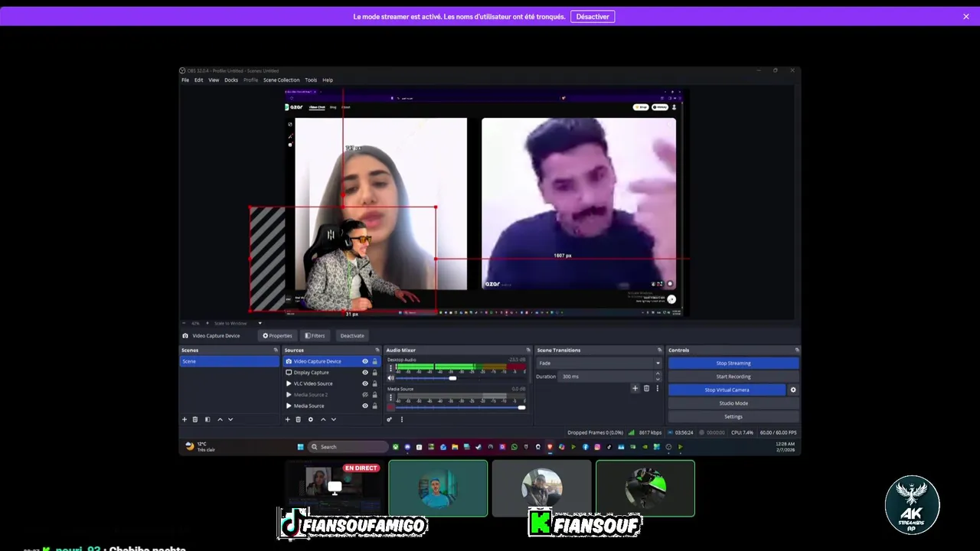Image resolution: width=980 pixels, height=551 pixels.
Task: Open Media Source mixer three-dot options
Action: point(390,397)
